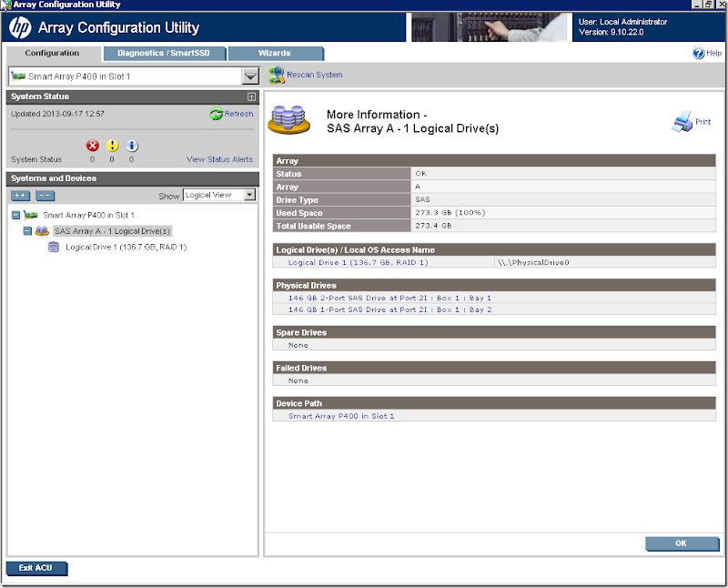The height and width of the screenshot is (588, 728).
Task: Switch to the Wizards tab
Action: (x=275, y=53)
